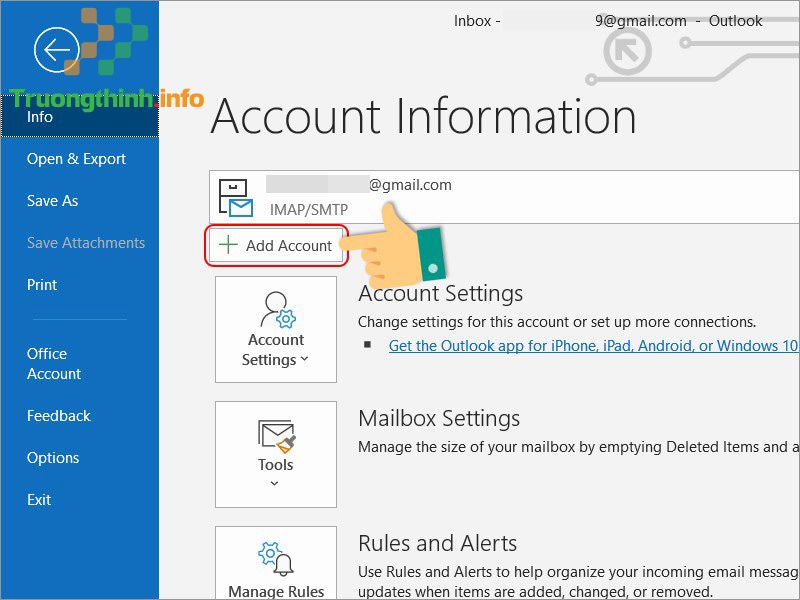The image size is (800, 600).
Task: Open Feedback from the sidebar
Action: 59,416
